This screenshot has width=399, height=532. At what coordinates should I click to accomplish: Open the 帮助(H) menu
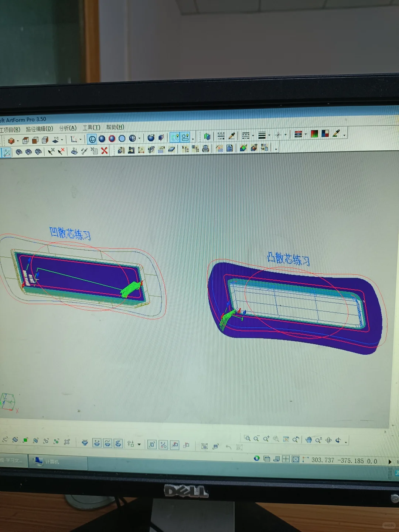(115, 127)
